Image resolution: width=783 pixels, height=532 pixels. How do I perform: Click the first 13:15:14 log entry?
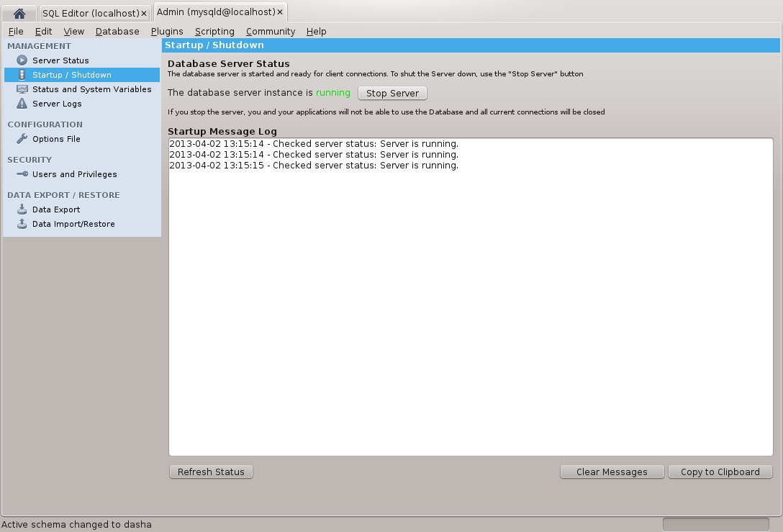314,144
